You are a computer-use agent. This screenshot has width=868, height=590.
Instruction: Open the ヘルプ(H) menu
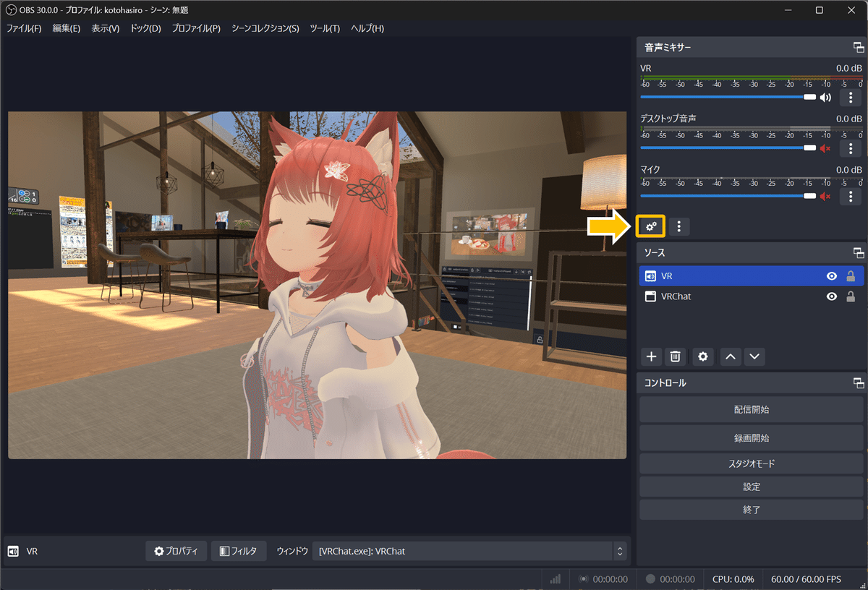point(367,28)
